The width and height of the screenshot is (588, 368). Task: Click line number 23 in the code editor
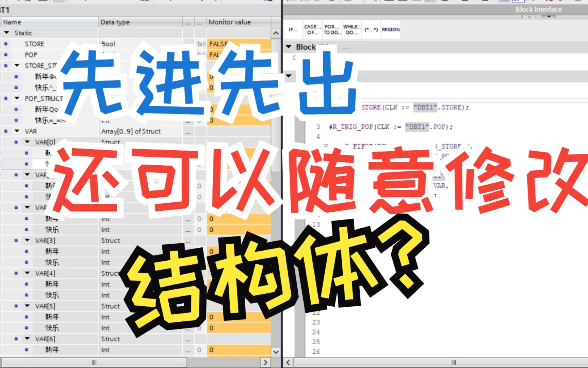(x=315, y=322)
